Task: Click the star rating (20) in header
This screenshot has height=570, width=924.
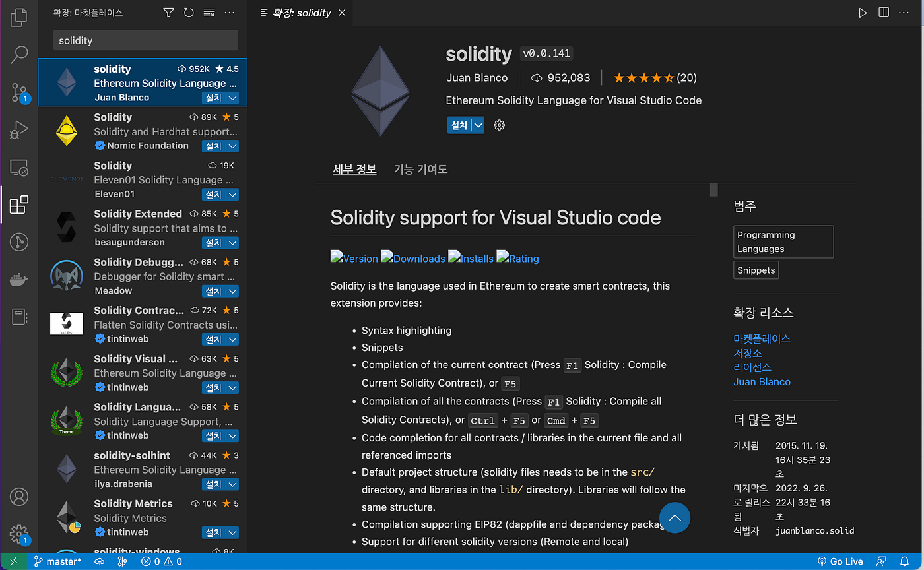Action: 655,78
